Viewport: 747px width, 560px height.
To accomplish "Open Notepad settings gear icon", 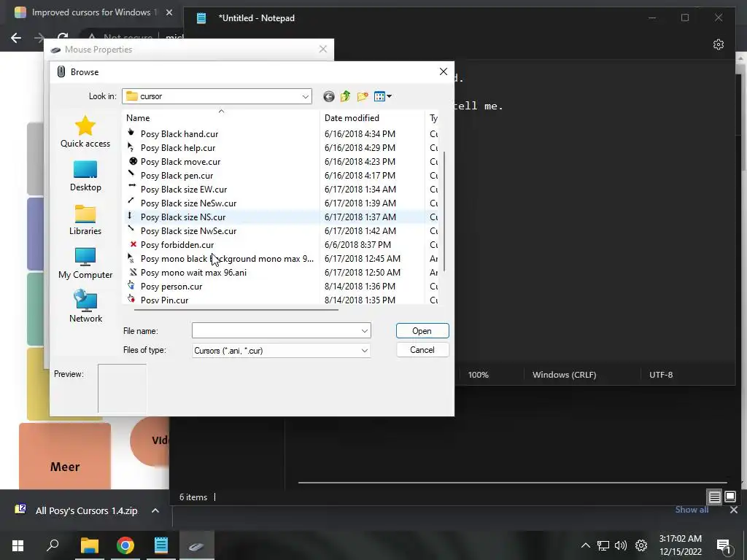I will [x=719, y=44].
